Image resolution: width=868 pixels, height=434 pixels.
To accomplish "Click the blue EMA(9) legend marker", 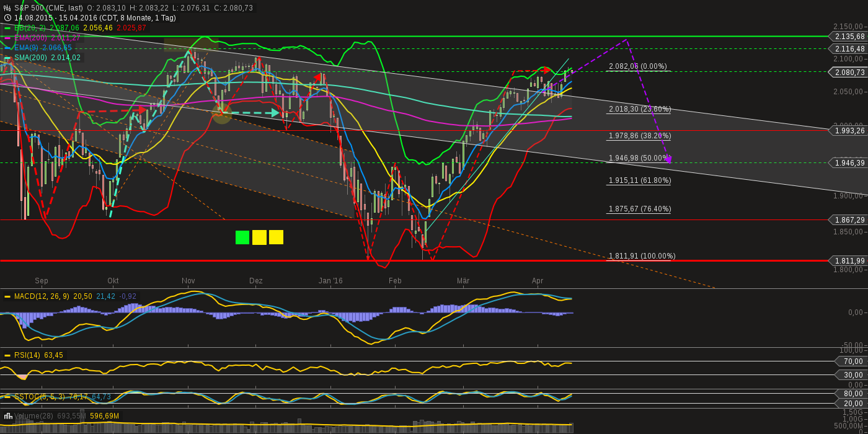I will pos(7,48).
